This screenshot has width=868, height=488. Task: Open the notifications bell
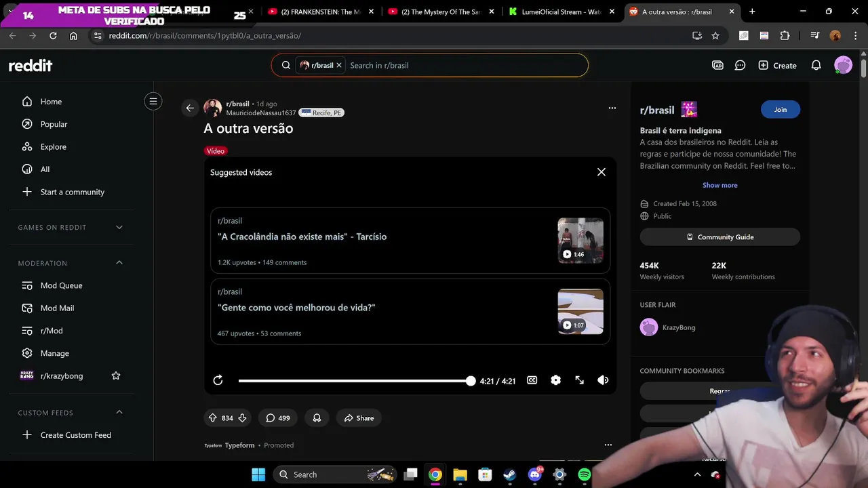(x=816, y=66)
